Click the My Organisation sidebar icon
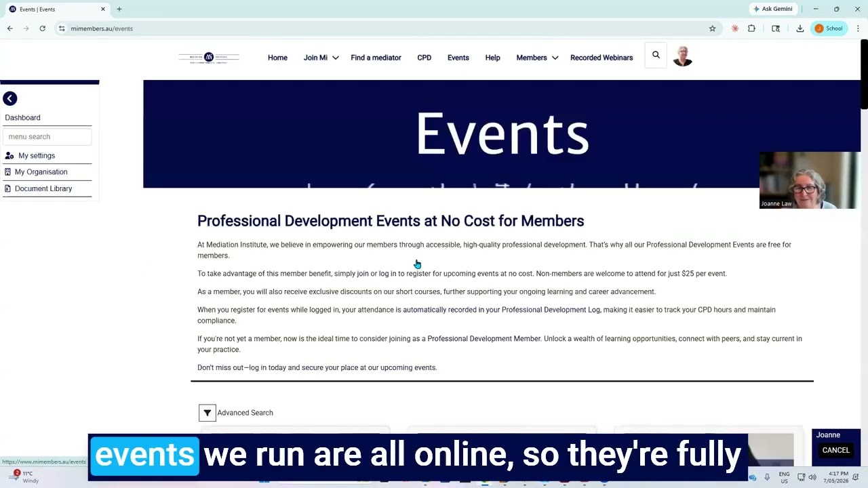The height and width of the screenshot is (488, 868). click(7, 172)
